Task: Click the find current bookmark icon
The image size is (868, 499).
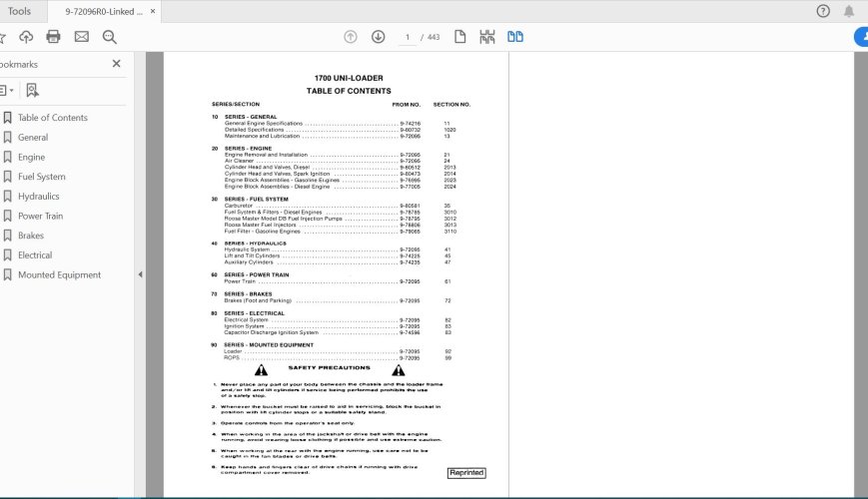Action: point(32,90)
